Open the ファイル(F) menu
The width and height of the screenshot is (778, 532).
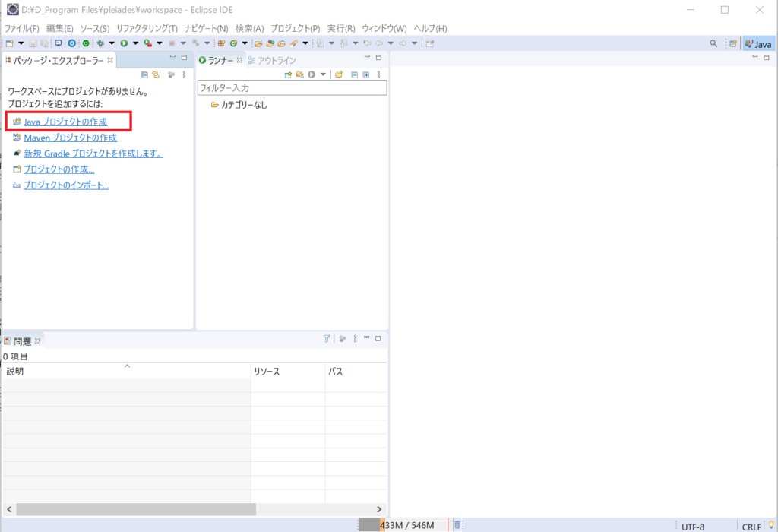click(22, 28)
